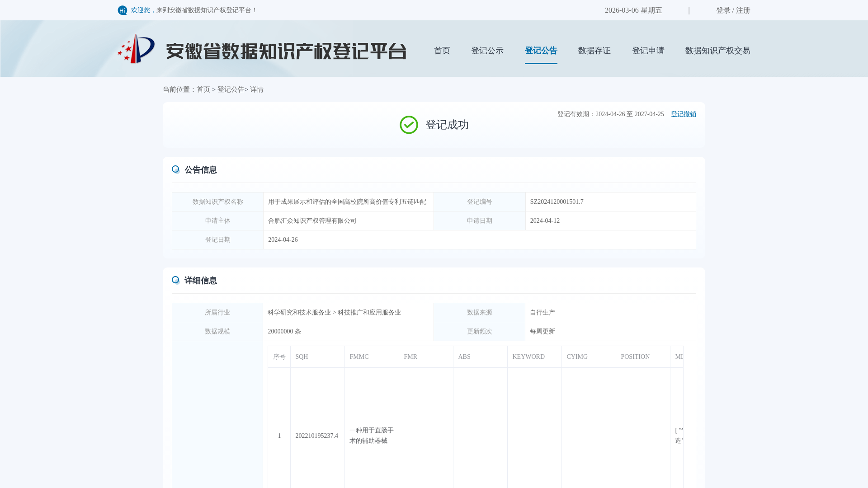Click the application date 2024-04-12
This screenshot has height=488, width=868.
(544, 221)
